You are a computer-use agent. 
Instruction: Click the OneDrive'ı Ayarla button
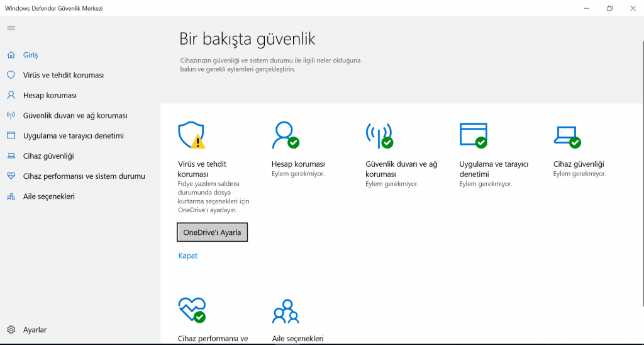coord(212,232)
